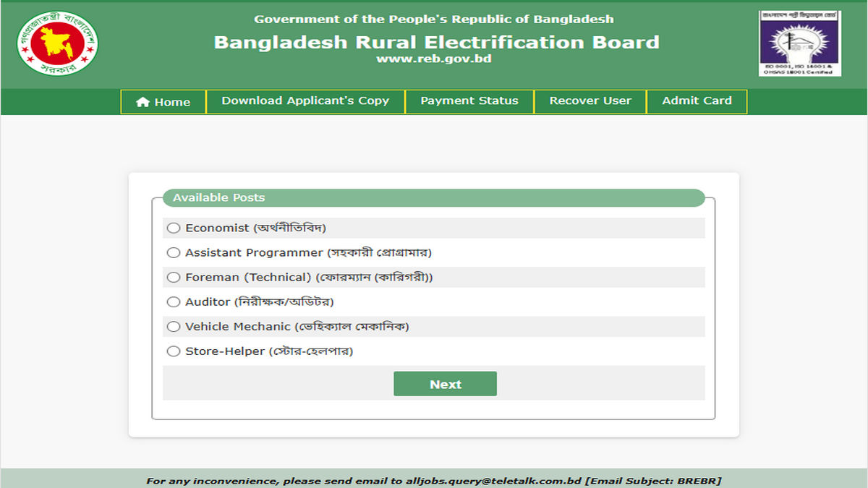The height and width of the screenshot is (488, 868).
Task: Open the Admit Card menu item
Action: pyautogui.click(x=697, y=101)
